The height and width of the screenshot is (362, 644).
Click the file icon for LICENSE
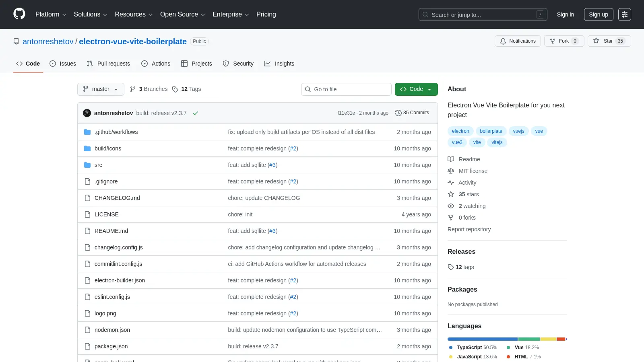coord(87,214)
